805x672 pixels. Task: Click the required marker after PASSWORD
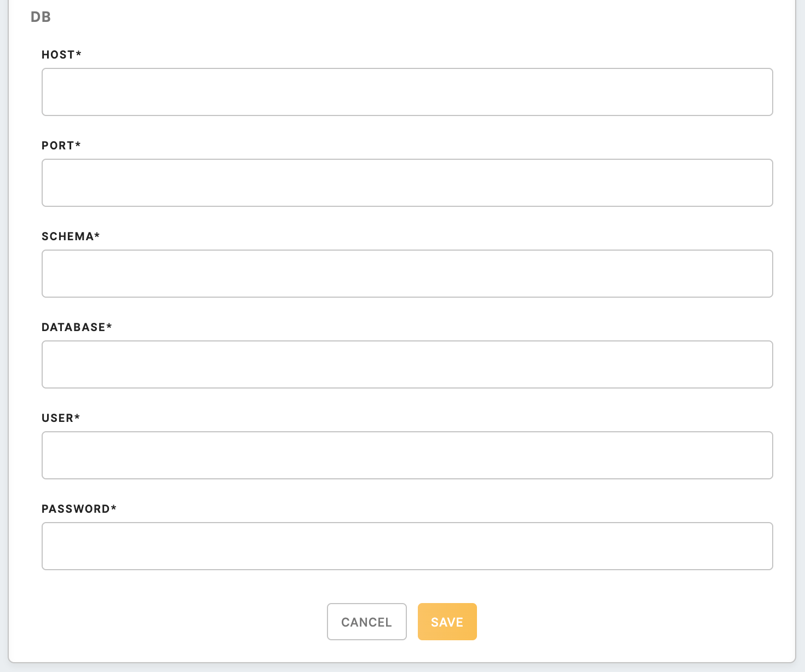pyautogui.click(x=114, y=508)
